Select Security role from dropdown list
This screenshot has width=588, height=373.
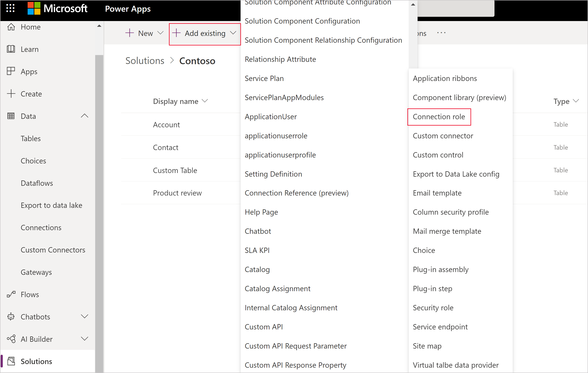click(433, 307)
